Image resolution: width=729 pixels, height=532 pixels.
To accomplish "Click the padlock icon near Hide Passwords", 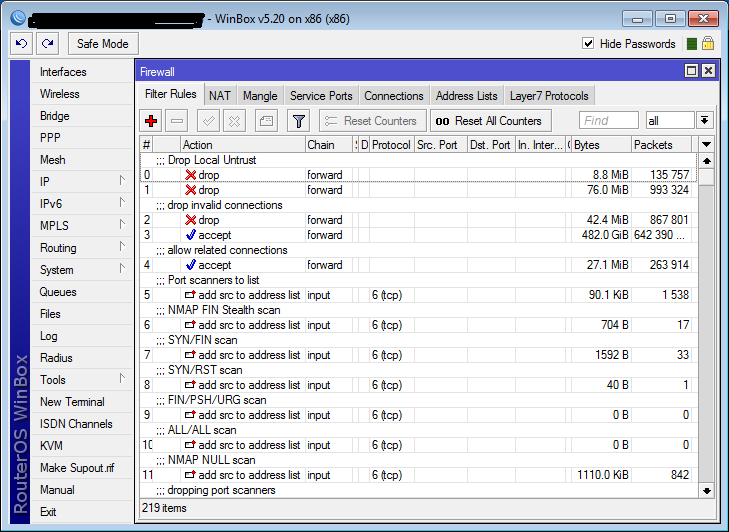I will click(x=708, y=43).
